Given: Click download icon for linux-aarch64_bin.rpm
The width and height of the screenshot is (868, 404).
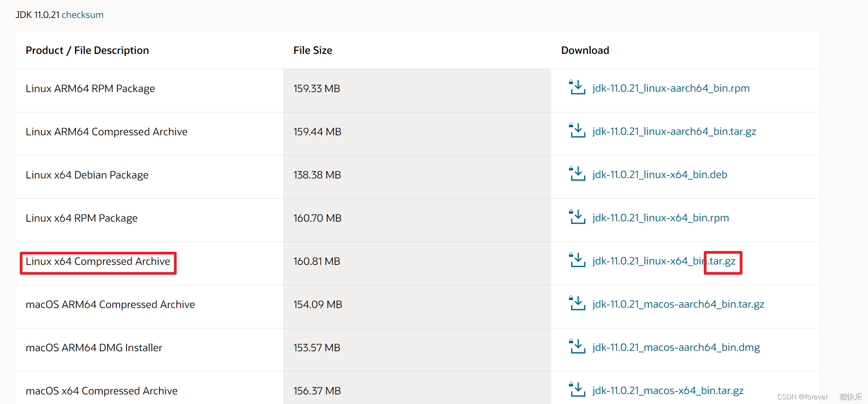Looking at the screenshot, I should (577, 87).
